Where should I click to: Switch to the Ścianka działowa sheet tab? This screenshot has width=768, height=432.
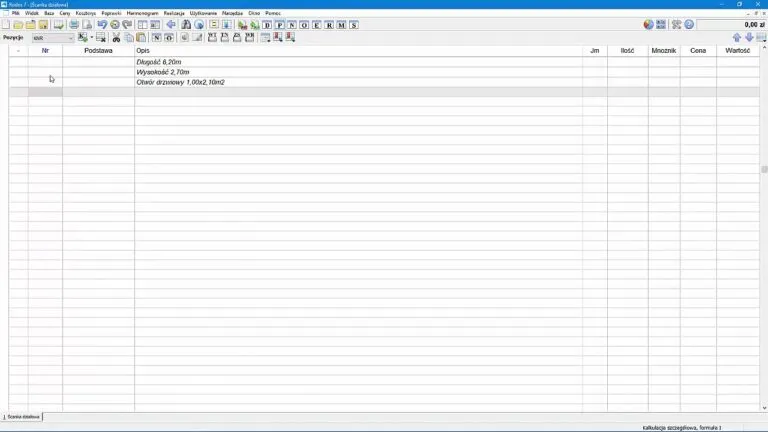click(22, 416)
